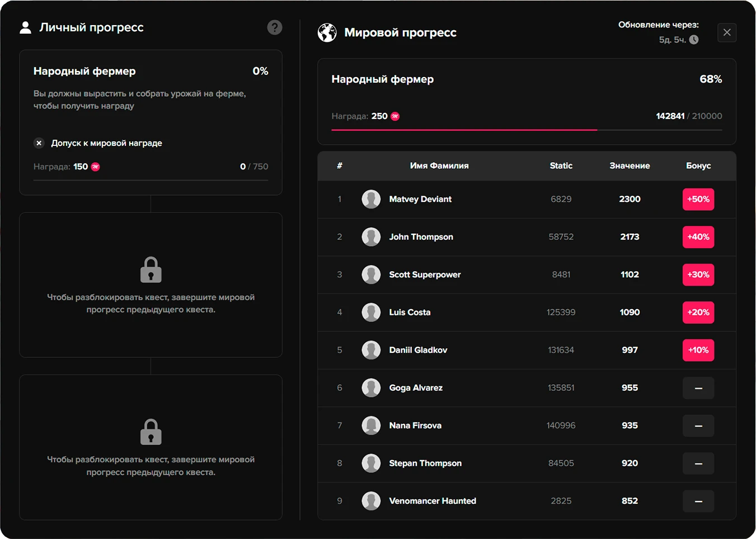Click the update timer clock icon
Screen dimensions: 756x539
point(694,40)
